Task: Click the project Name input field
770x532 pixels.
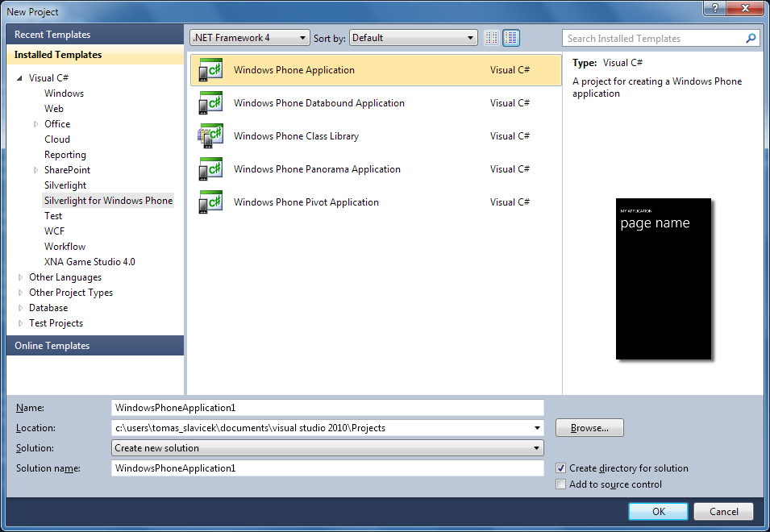Action: [327, 408]
